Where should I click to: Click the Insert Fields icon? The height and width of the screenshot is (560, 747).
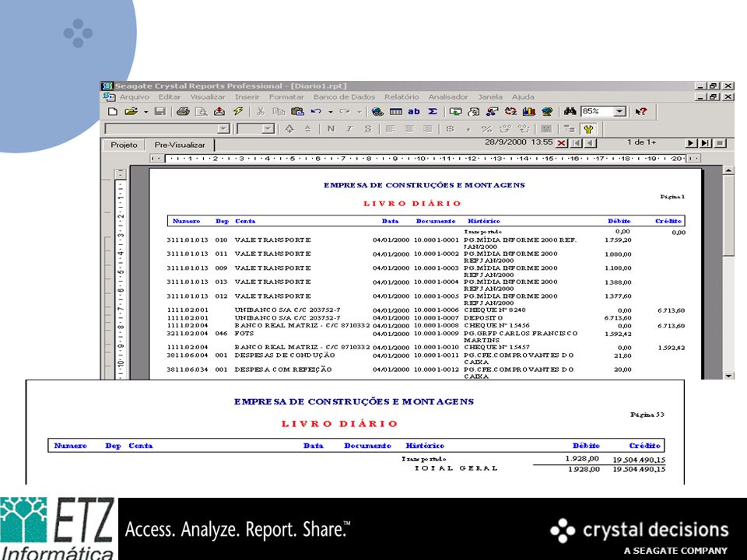[x=395, y=111]
